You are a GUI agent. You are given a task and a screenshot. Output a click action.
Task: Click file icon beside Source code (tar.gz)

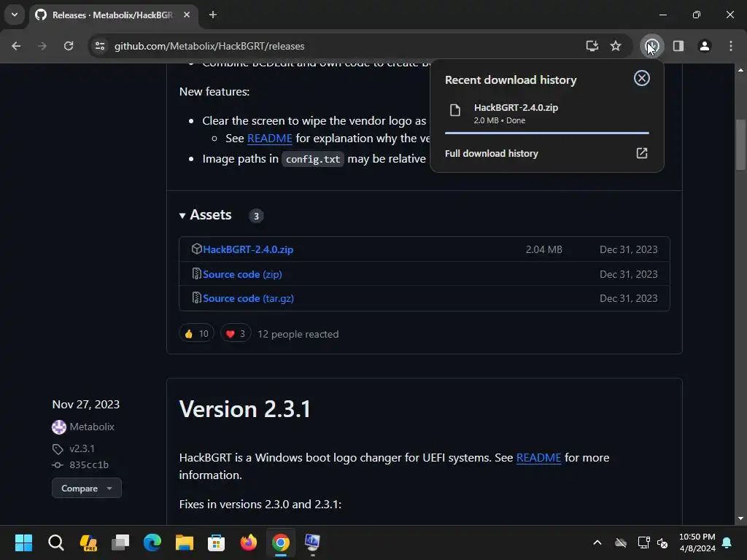click(x=196, y=297)
